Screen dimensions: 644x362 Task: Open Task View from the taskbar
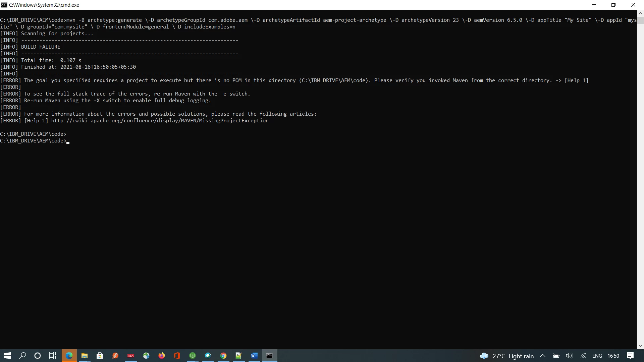click(x=53, y=356)
